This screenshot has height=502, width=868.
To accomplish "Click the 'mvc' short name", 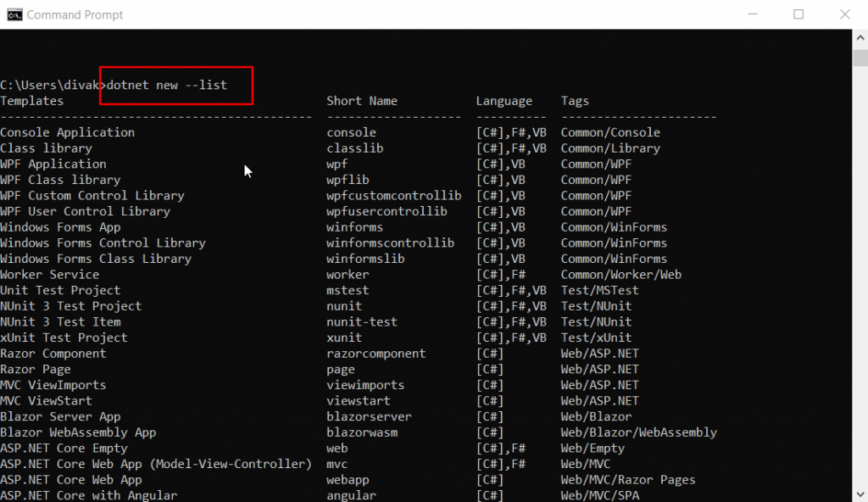I will (337, 464).
